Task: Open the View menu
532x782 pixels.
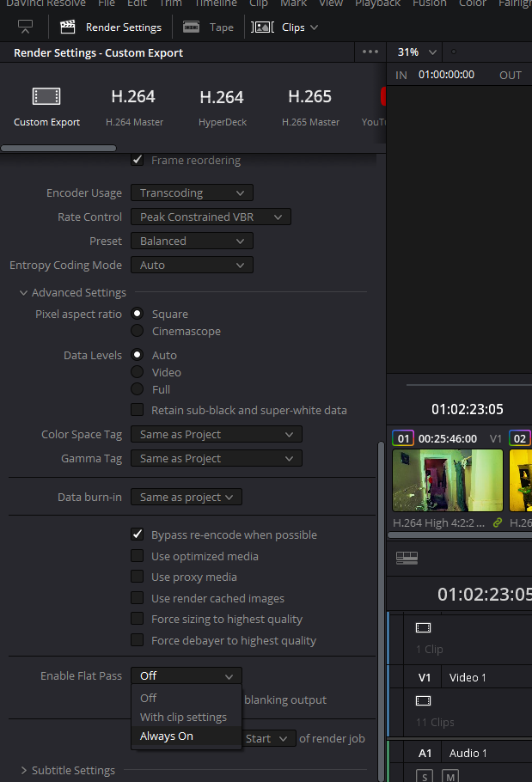Action: 331,3
